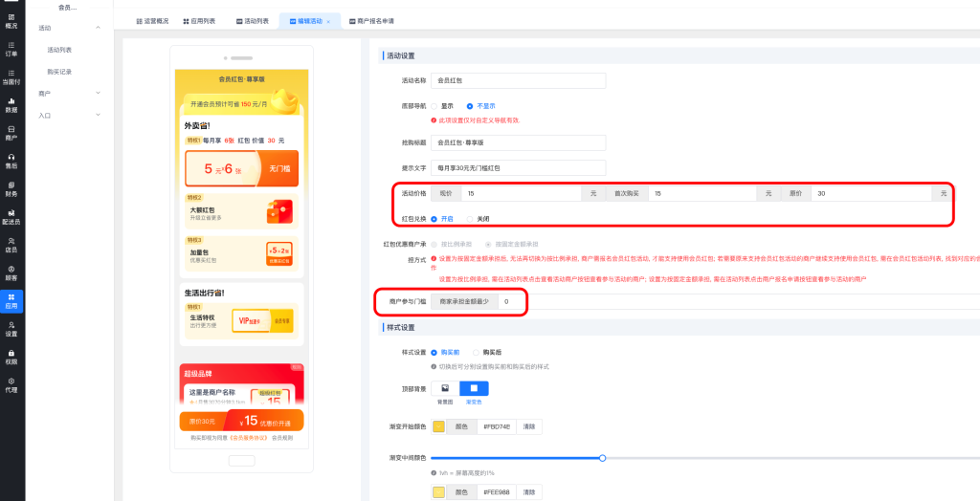This screenshot has height=501, width=980.
Task: Select 显示 radio for bottom navigation
Action: coord(434,106)
